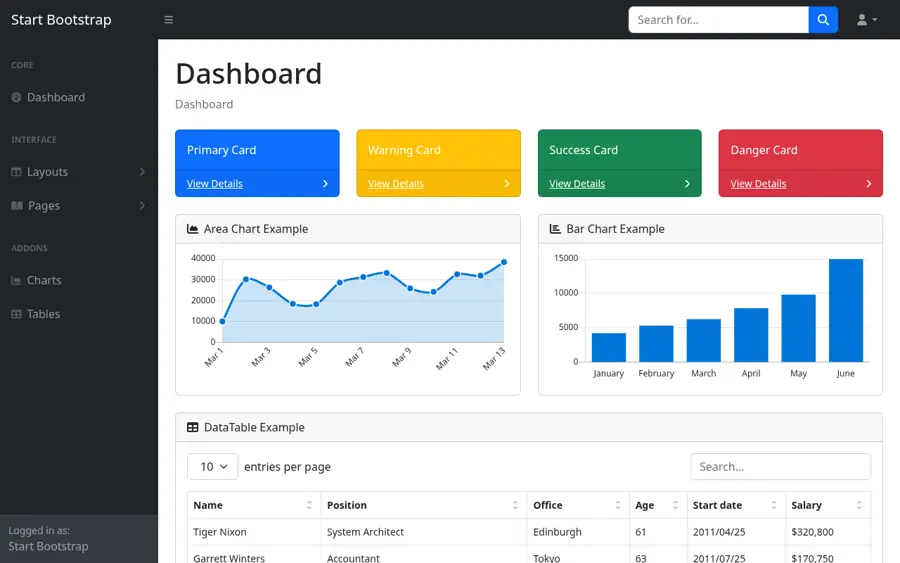This screenshot has width=900, height=563.
Task: Click the Tables grid icon in sidebar
Action: tap(16, 314)
